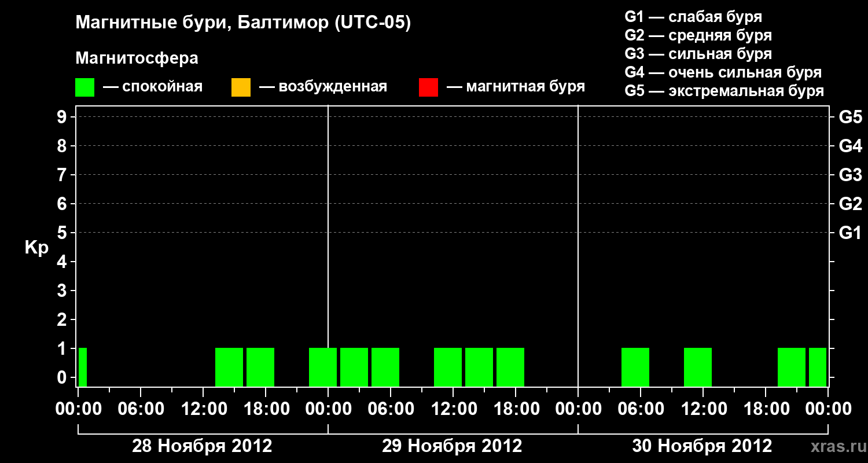This screenshot has width=868, height=463.
Task: Click 'G2 — средняя буря' legend line
Action: click(x=698, y=35)
